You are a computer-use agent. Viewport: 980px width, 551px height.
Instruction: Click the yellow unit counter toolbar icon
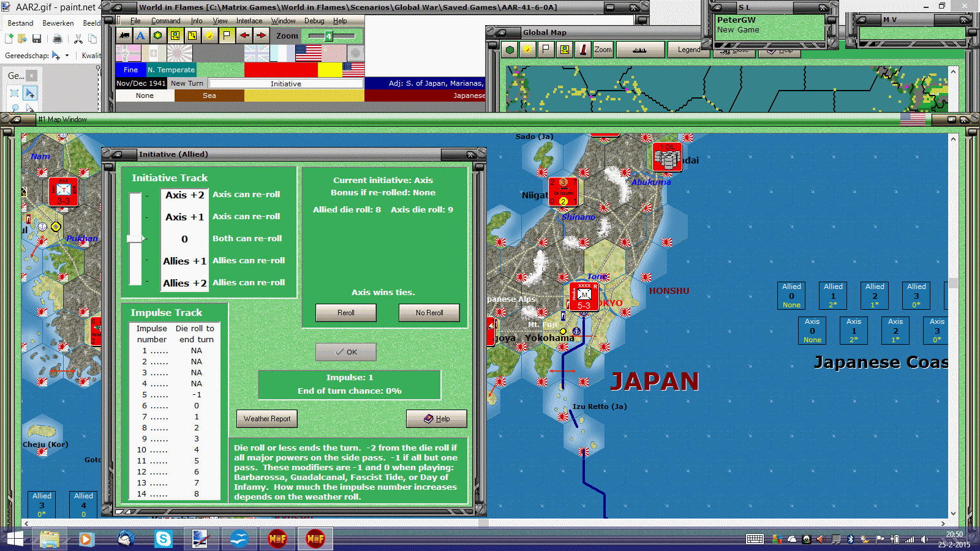(x=175, y=36)
